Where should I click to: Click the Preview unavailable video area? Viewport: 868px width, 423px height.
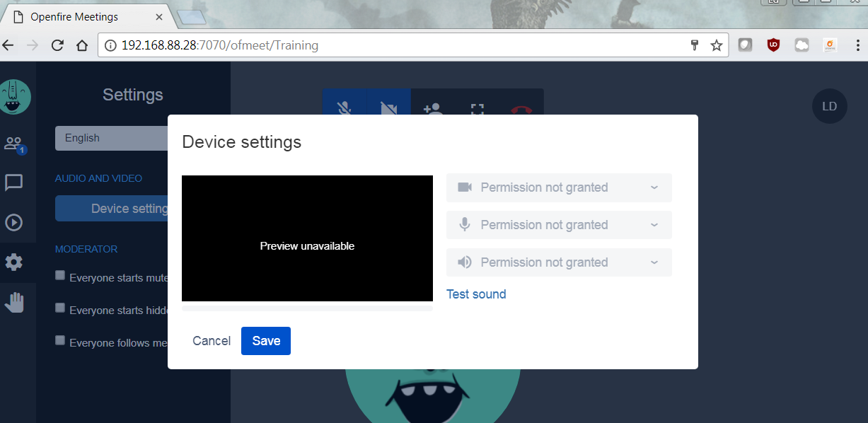click(307, 238)
